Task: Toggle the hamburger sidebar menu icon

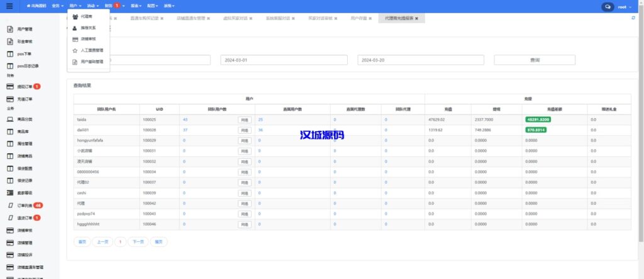Action: pos(9,6)
